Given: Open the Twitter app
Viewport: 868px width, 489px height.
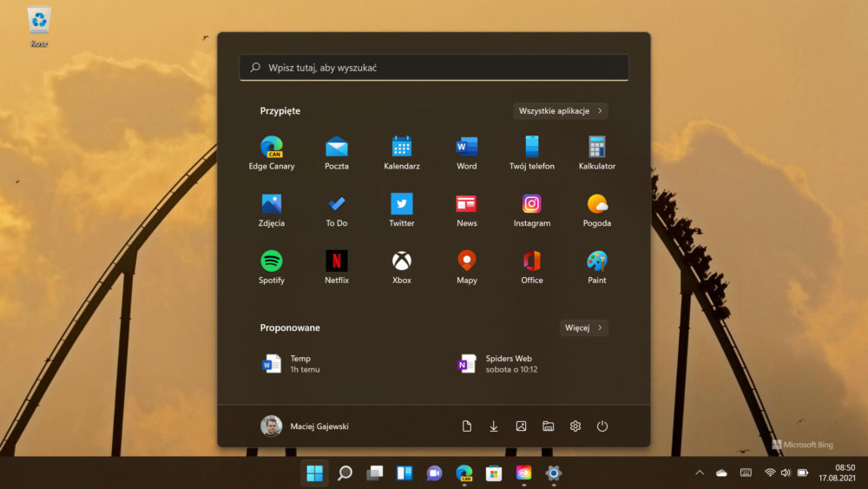Looking at the screenshot, I should pyautogui.click(x=401, y=210).
